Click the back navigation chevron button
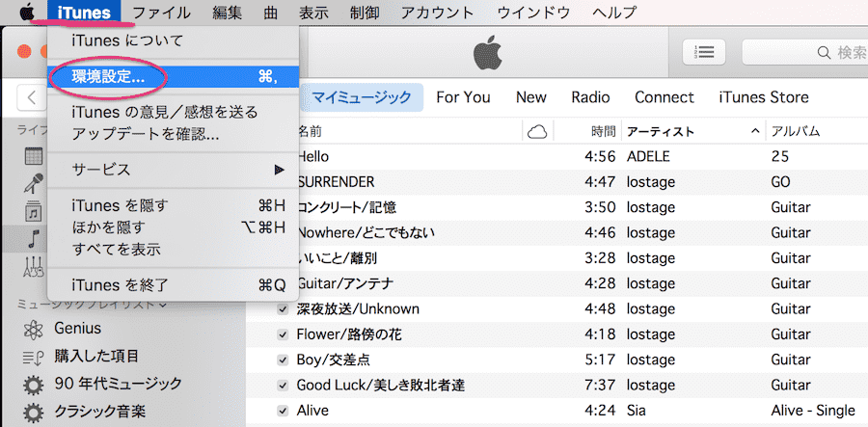868x427 pixels. (x=32, y=98)
